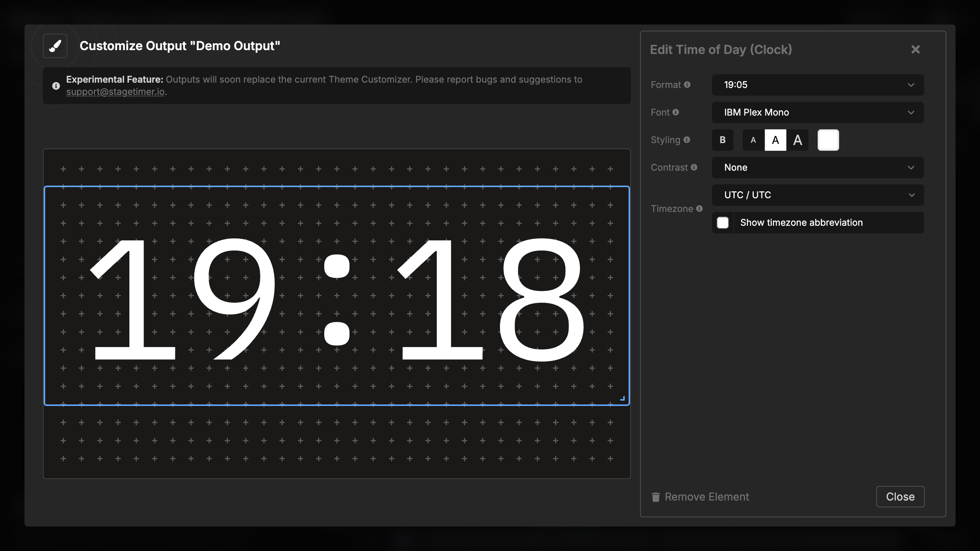This screenshot has height=551, width=980.
Task: Open the Format dropdown showing 19:05
Action: [817, 85]
